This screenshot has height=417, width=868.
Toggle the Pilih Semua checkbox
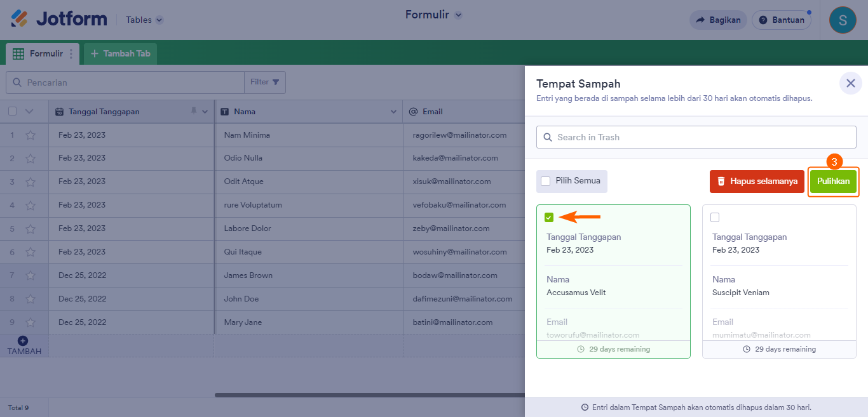pyautogui.click(x=546, y=181)
